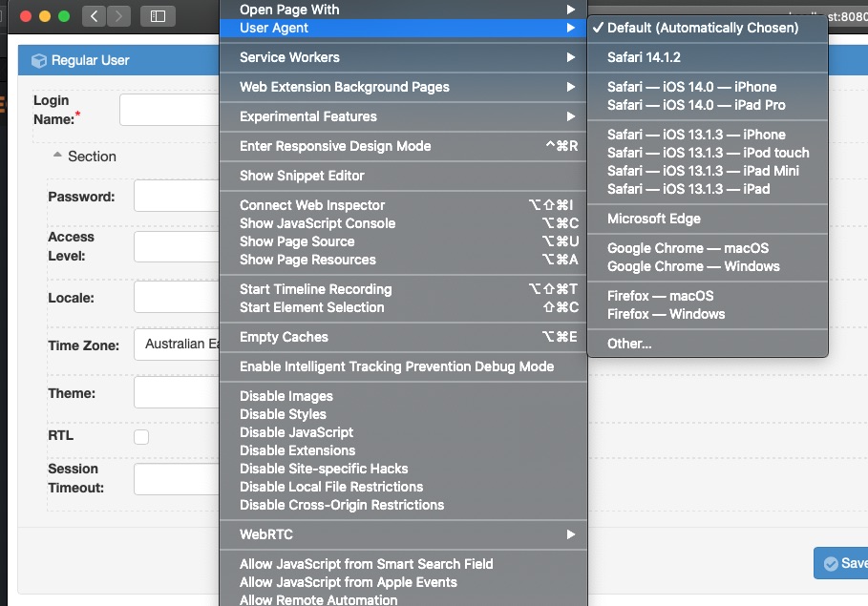Choose Show Page Source
The width and height of the screenshot is (868, 606).
click(403, 241)
